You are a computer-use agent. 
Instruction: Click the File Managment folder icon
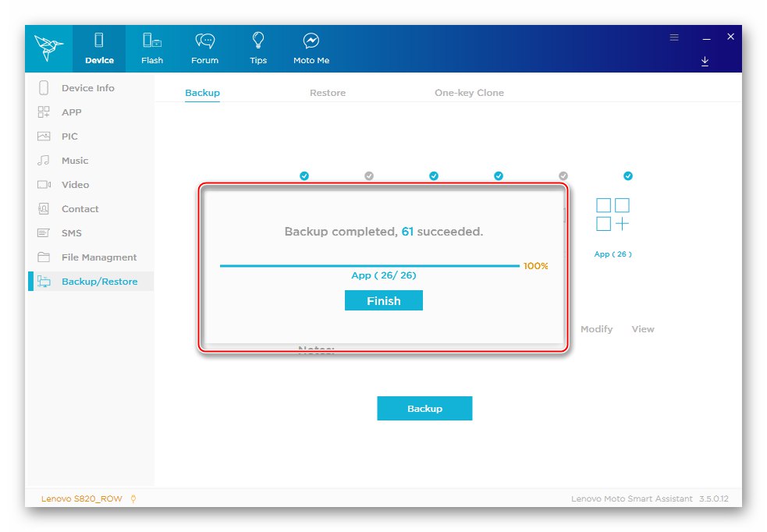coord(44,257)
